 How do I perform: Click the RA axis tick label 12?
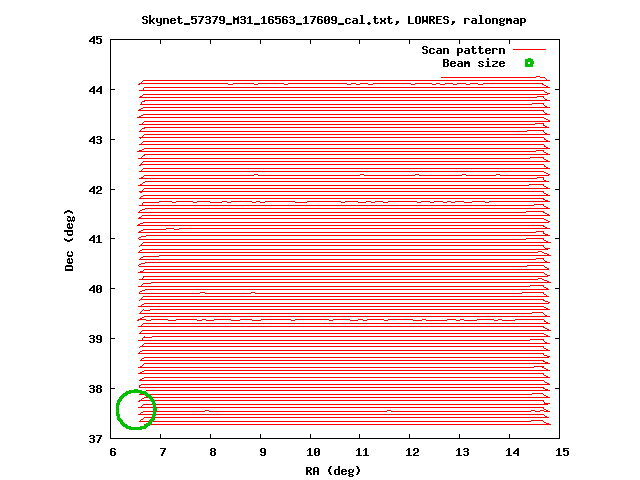coord(412,452)
